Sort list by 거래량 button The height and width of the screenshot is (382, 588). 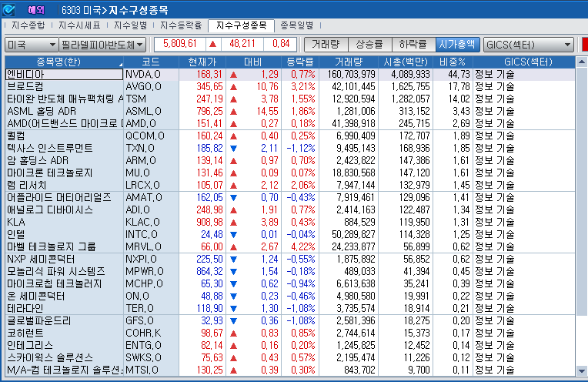click(x=326, y=45)
